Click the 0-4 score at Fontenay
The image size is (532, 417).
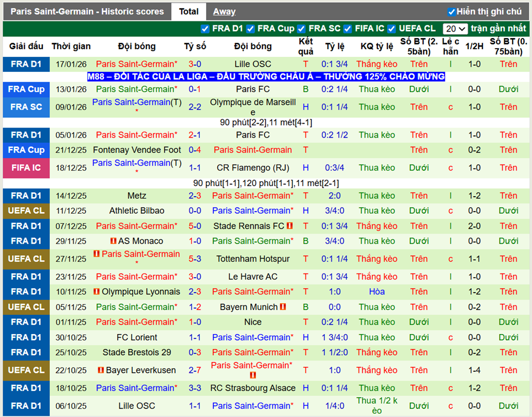click(x=195, y=150)
